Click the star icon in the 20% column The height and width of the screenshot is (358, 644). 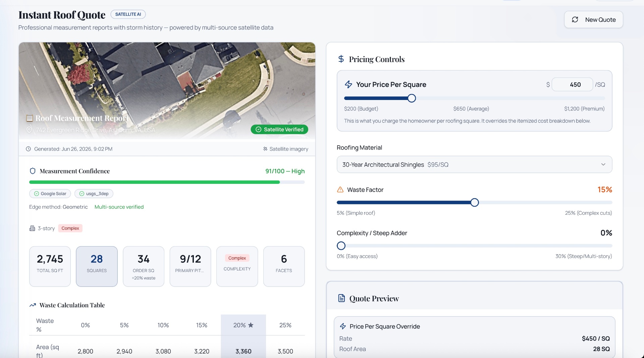(251, 325)
